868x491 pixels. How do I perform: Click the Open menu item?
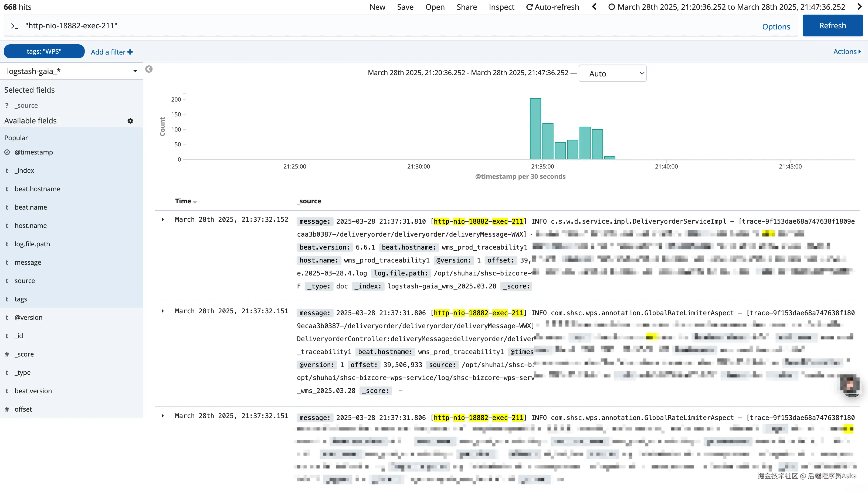pyautogui.click(x=435, y=7)
